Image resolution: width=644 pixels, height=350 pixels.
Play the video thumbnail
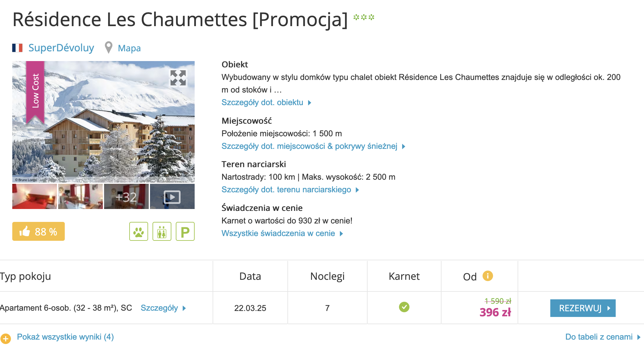pos(172,197)
